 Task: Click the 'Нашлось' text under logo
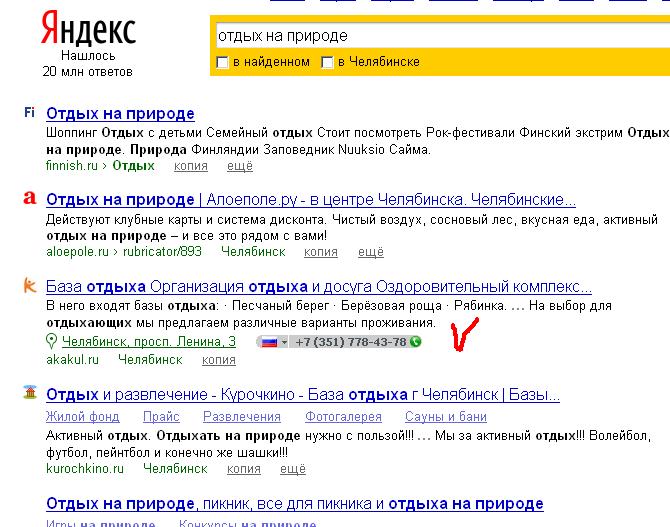[x=88, y=56]
